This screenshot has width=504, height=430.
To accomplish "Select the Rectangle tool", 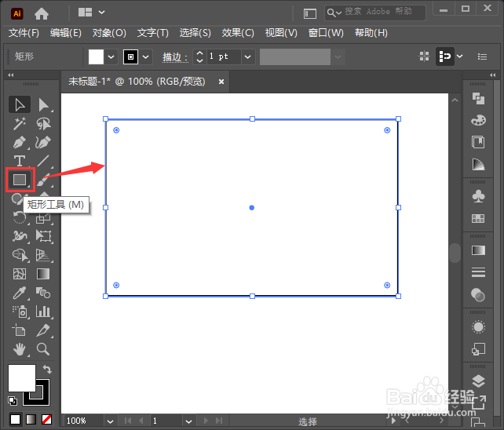I will coord(20,180).
